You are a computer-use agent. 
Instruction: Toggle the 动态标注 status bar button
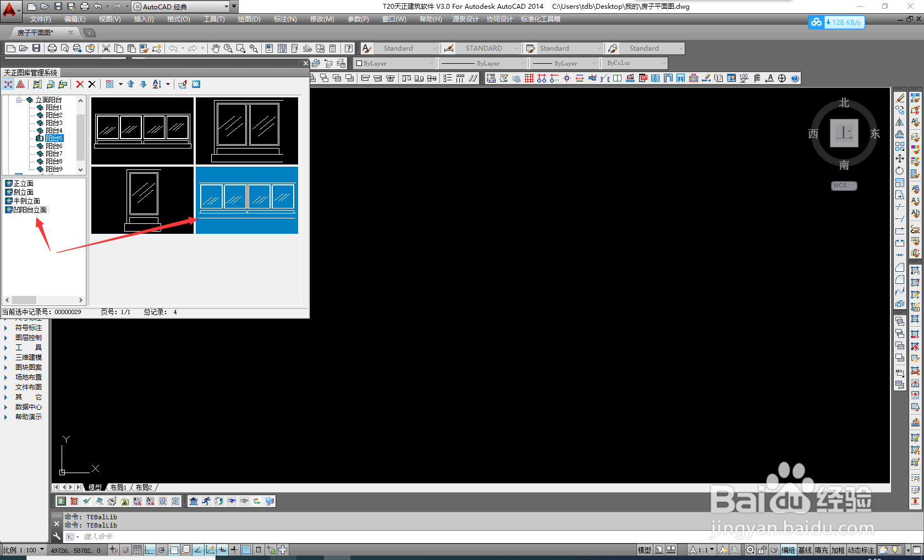pyautogui.click(x=861, y=550)
